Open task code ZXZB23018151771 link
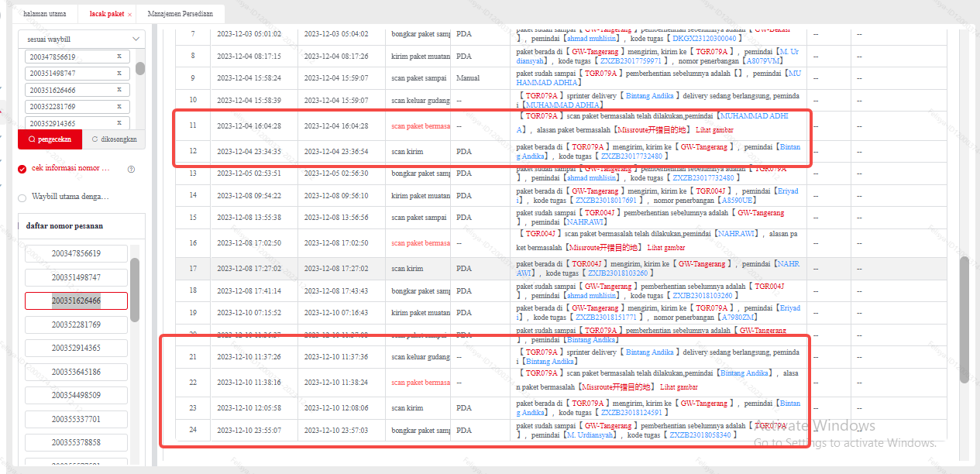Viewport: 980px width, 474px height. coord(607,318)
